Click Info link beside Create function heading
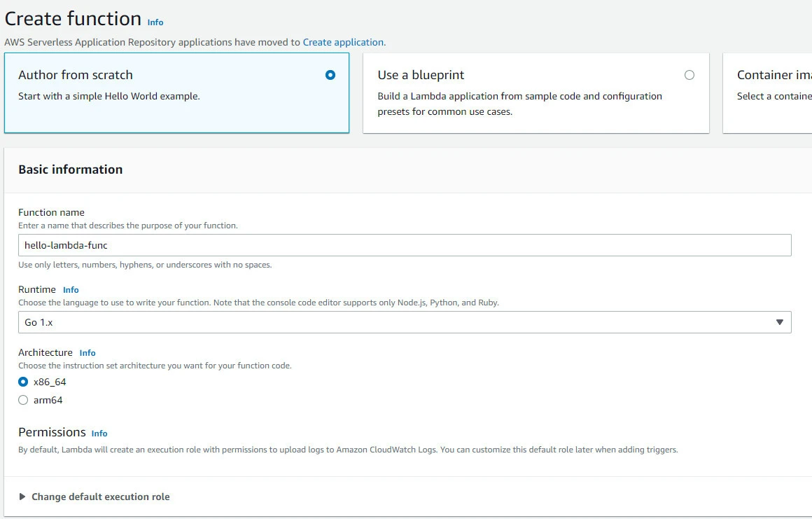This screenshot has height=519, width=812. coord(155,22)
